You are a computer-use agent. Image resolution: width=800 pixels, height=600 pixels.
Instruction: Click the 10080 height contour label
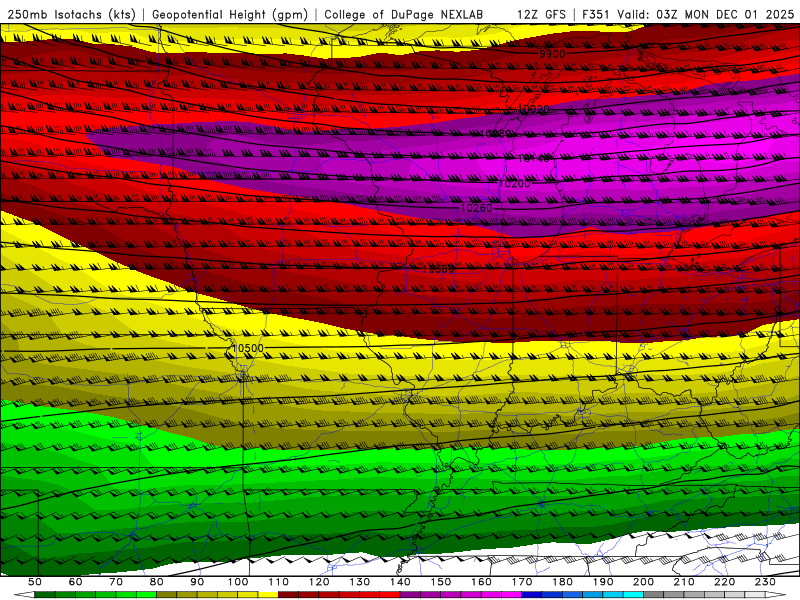click(495, 134)
